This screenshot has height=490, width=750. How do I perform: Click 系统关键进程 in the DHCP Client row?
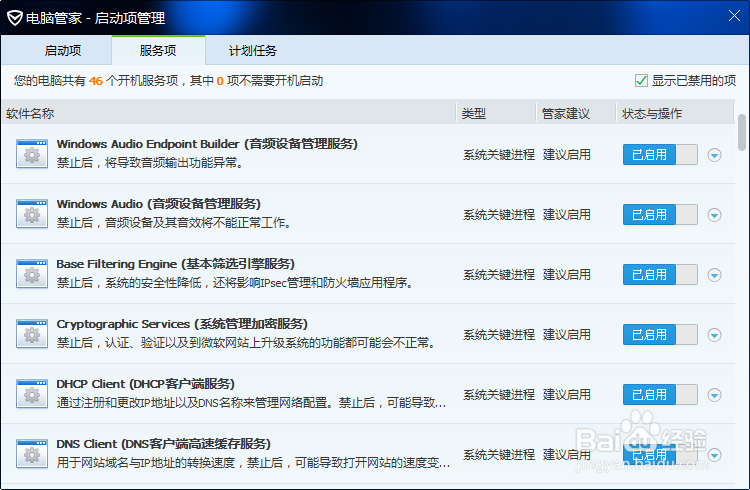[499, 395]
